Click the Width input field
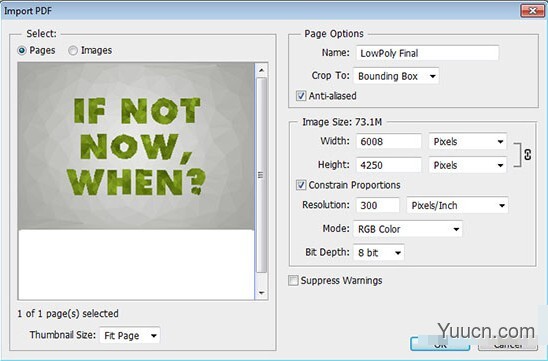 click(x=389, y=142)
